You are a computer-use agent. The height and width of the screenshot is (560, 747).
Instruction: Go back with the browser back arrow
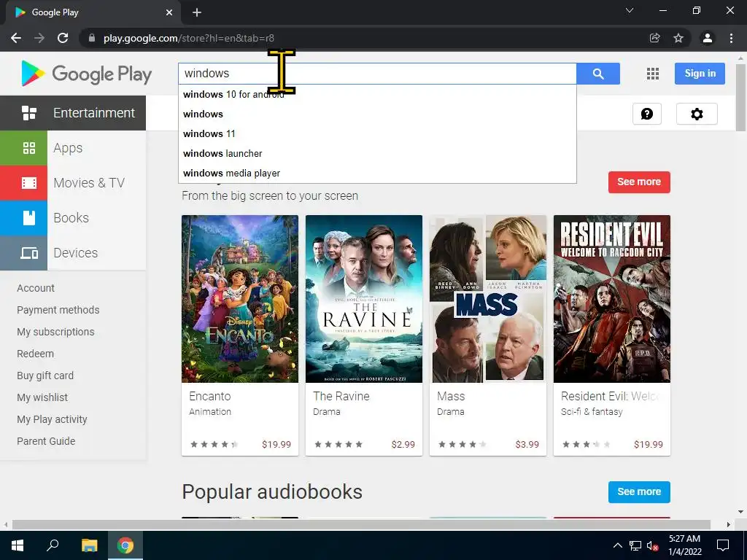(x=16, y=38)
